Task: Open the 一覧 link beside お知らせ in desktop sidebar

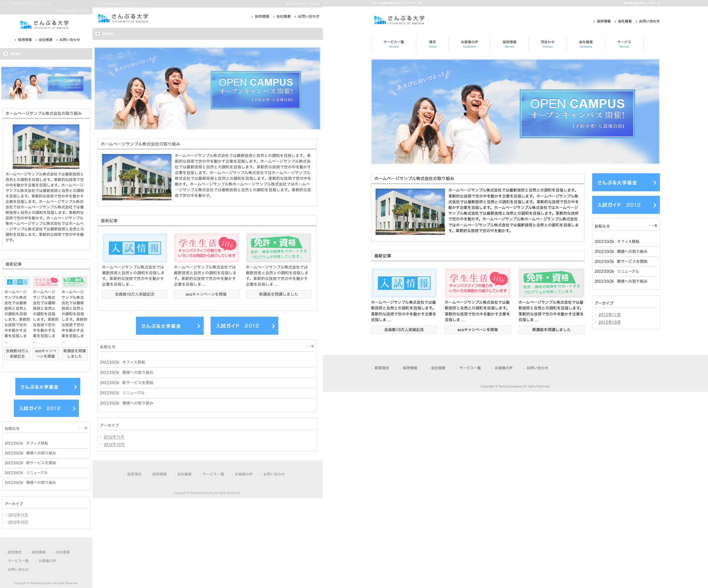Action: coord(654,226)
